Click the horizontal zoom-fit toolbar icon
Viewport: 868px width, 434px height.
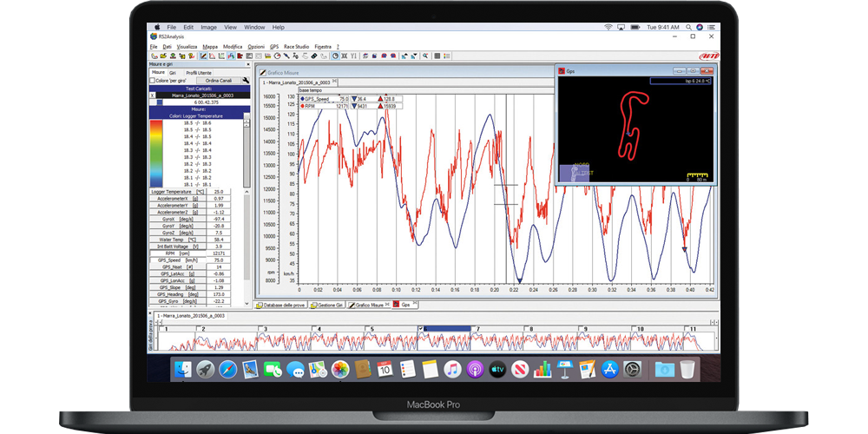click(344, 56)
